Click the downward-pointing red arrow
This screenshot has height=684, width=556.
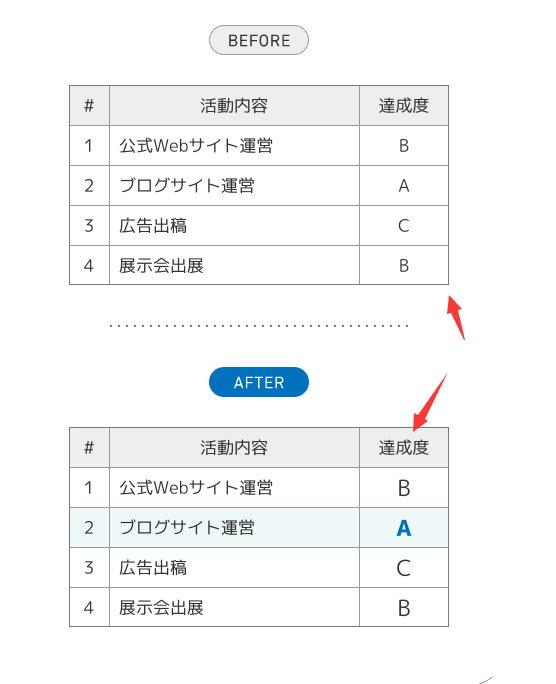pyautogui.click(x=430, y=402)
